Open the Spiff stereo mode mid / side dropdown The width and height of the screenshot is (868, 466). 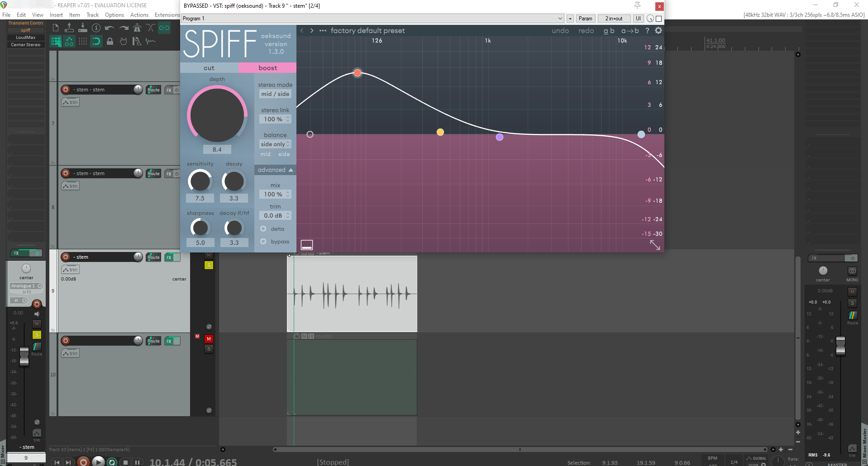coord(275,94)
